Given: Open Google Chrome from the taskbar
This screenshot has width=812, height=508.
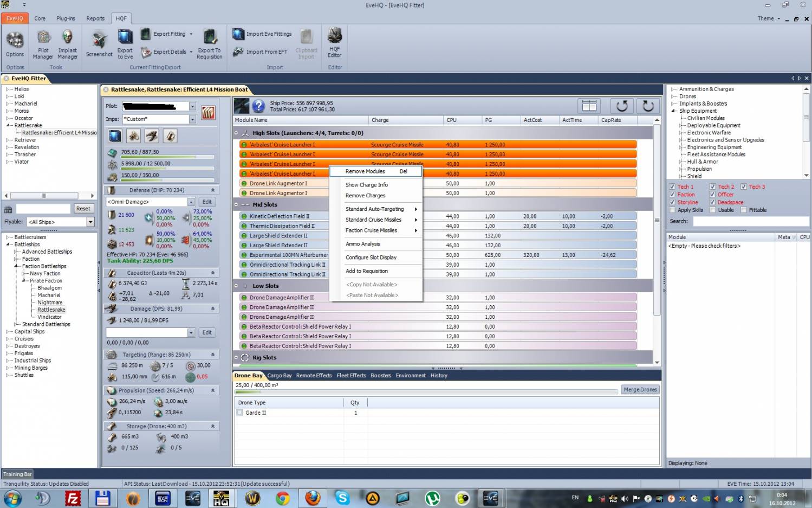Looking at the screenshot, I should point(282,498).
